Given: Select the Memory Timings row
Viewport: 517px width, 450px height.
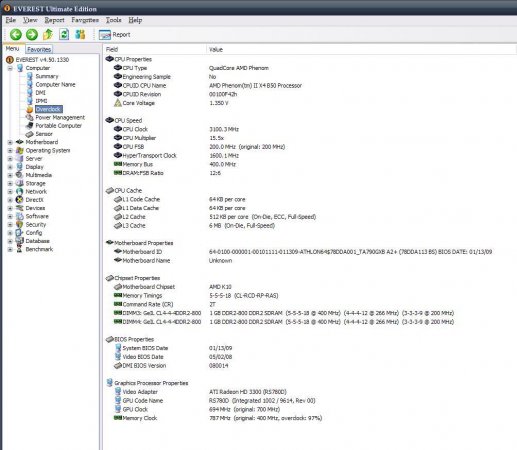Looking at the screenshot, I should (310, 296).
